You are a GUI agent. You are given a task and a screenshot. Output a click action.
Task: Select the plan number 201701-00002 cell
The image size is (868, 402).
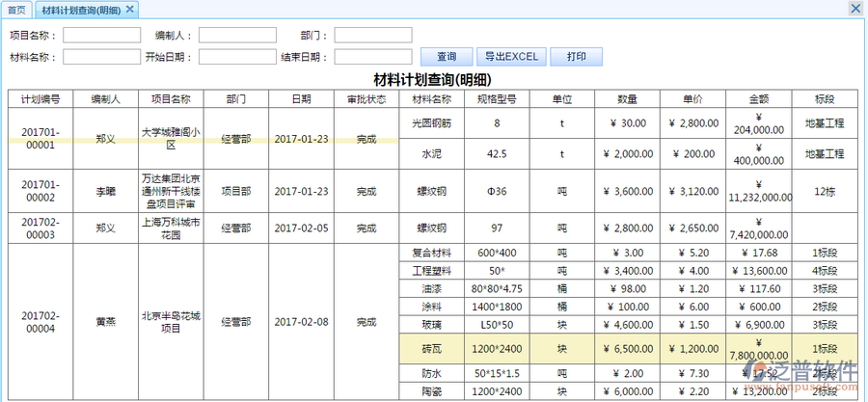click(x=41, y=191)
